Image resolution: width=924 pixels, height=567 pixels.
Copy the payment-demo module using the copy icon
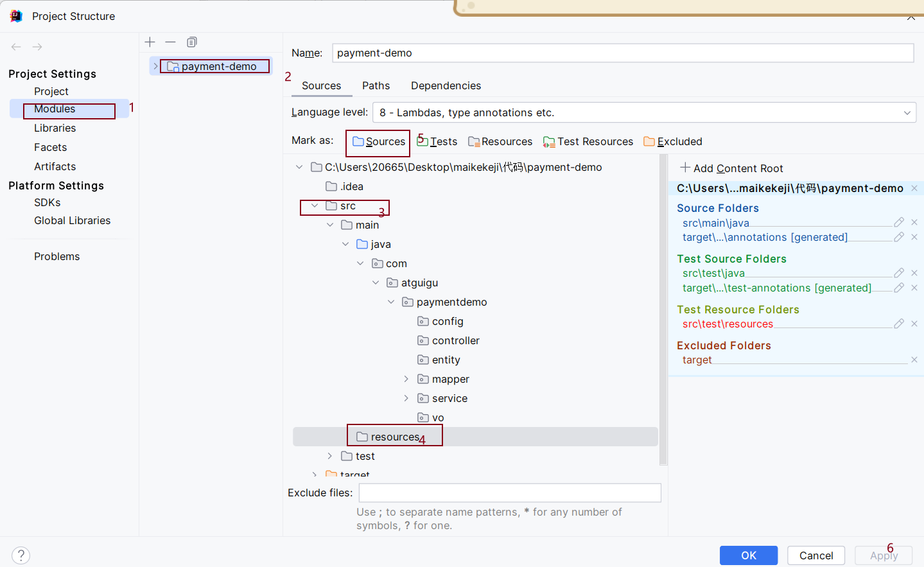coord(191,42)
